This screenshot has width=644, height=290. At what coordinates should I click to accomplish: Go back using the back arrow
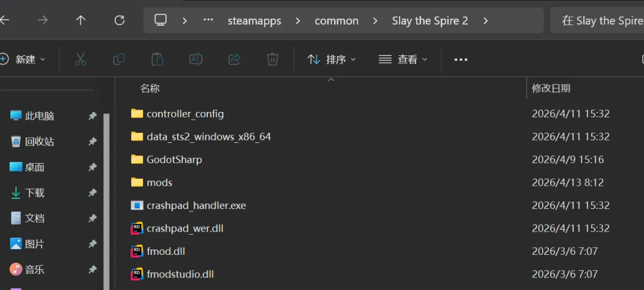coord(4,20)
